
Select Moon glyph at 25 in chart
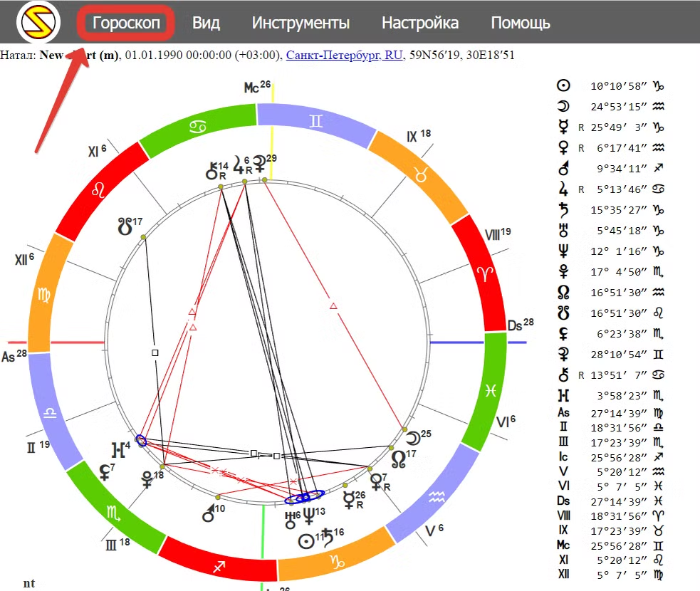point(413,439)
